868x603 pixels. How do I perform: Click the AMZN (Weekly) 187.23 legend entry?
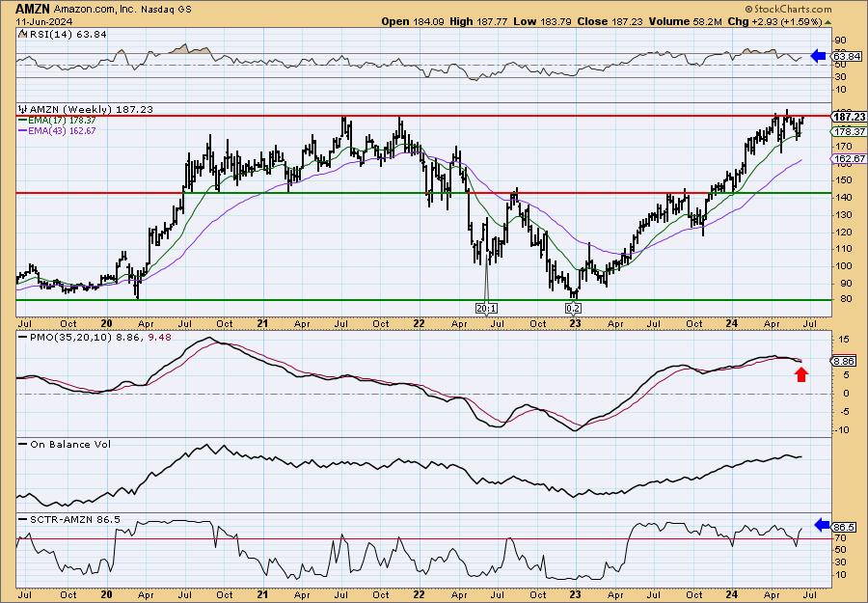pos(92,110)
